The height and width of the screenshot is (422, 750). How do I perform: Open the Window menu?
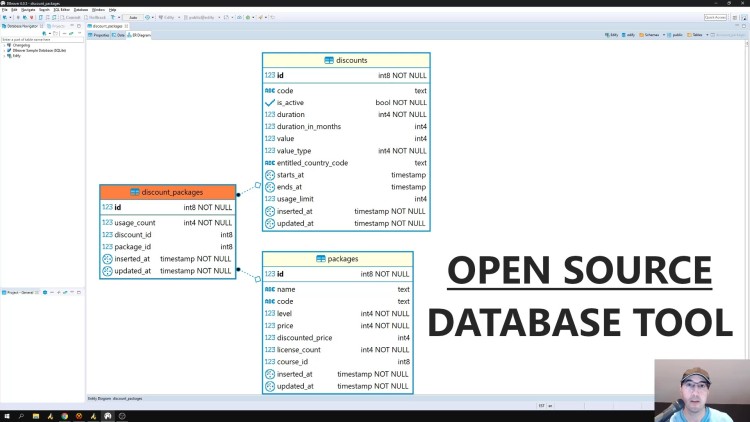pos(99,10)
